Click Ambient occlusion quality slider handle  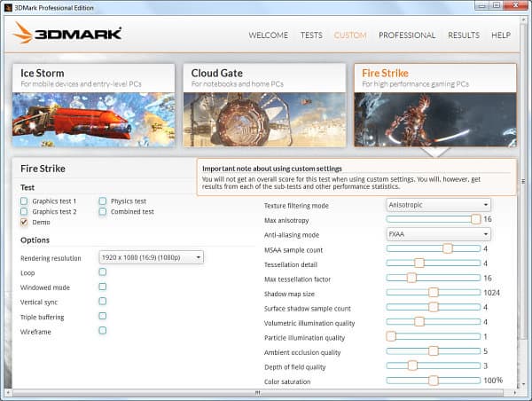pos(434,350)
